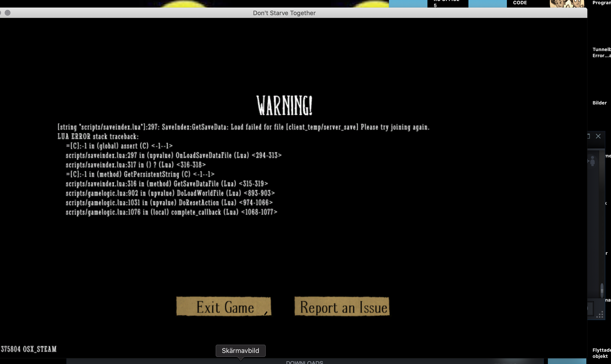Click the Exit Game button

[x=223, y=306]
